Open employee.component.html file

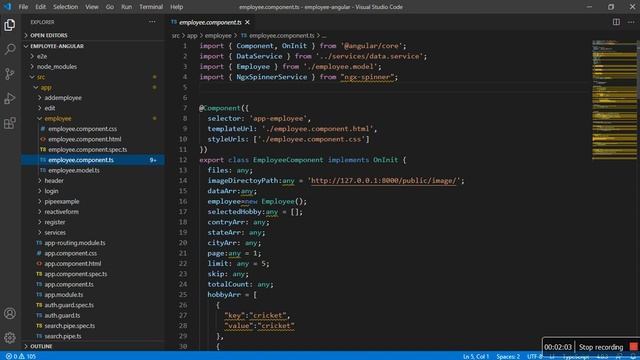click(93, 139)
